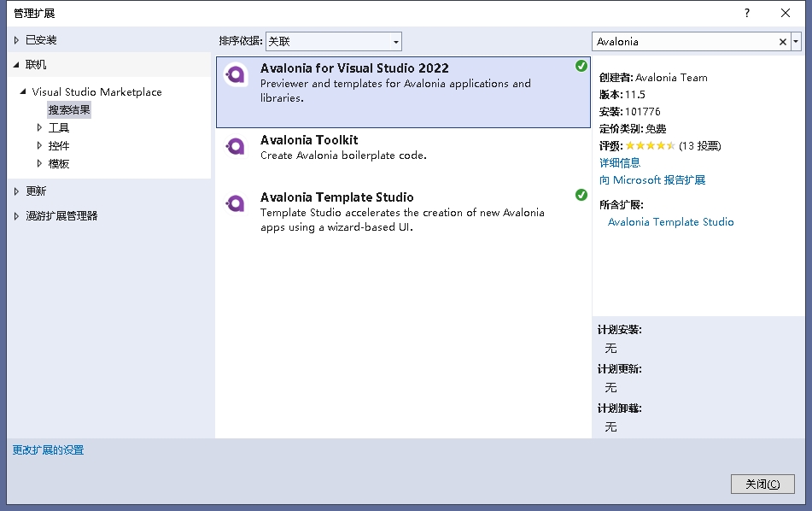Click the 创建者 Avalonia Team text
This screenshot has width=812, height=511.
tap(653, 77)
